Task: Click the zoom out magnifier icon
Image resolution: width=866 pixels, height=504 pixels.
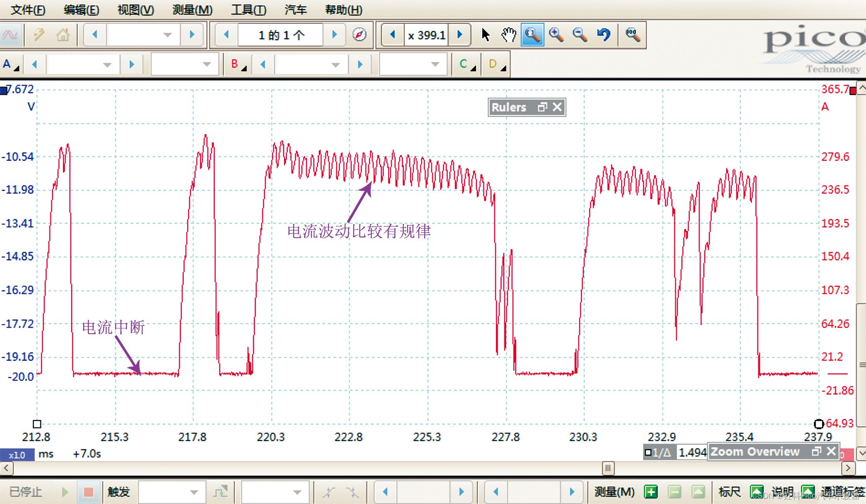Action: [580, 35]
